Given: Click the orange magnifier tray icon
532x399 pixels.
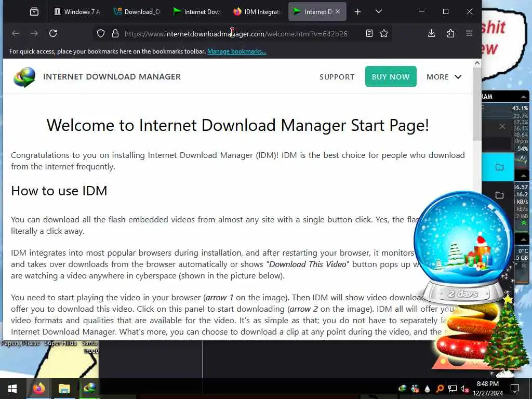Looking at the screenshot, I should click(x=440, y=389).
